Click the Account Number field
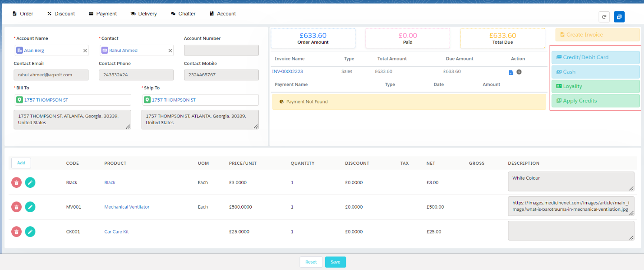 coord(221,50)
